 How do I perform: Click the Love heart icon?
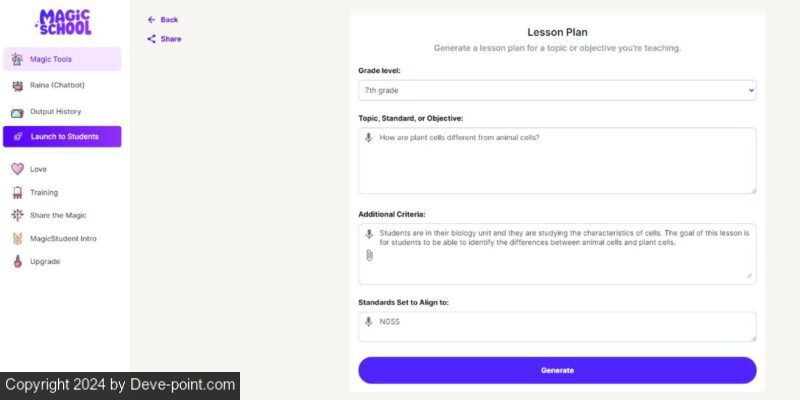tap(17, 169)
